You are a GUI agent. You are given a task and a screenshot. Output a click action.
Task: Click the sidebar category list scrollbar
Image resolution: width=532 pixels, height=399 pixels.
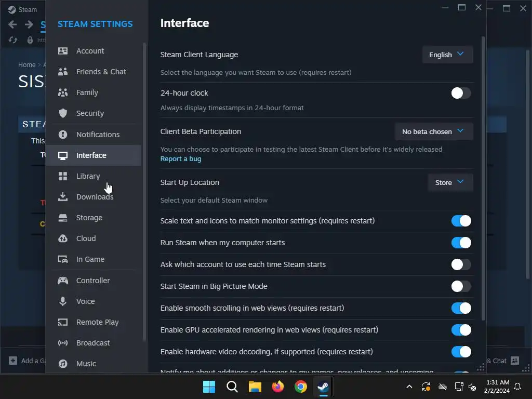point(144,192)
